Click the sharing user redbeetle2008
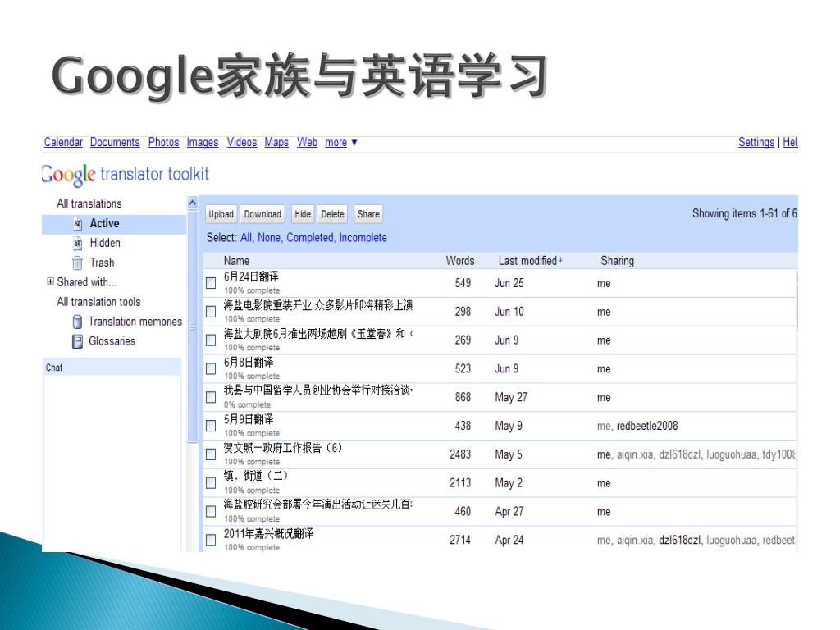 click(647, 426)
